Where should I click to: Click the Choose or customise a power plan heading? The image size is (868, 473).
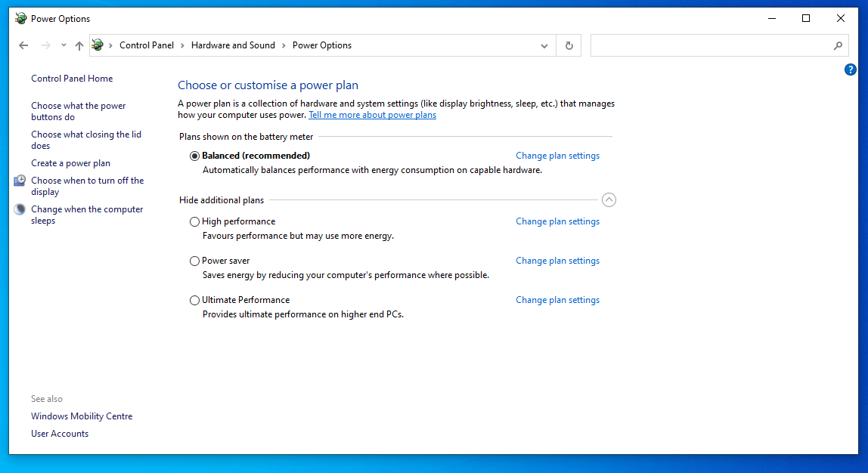point(268,85)
